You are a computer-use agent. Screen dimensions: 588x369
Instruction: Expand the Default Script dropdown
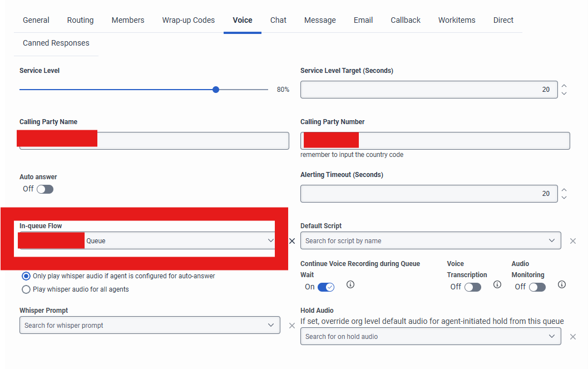pyautogui.click(x=551, y=240)
